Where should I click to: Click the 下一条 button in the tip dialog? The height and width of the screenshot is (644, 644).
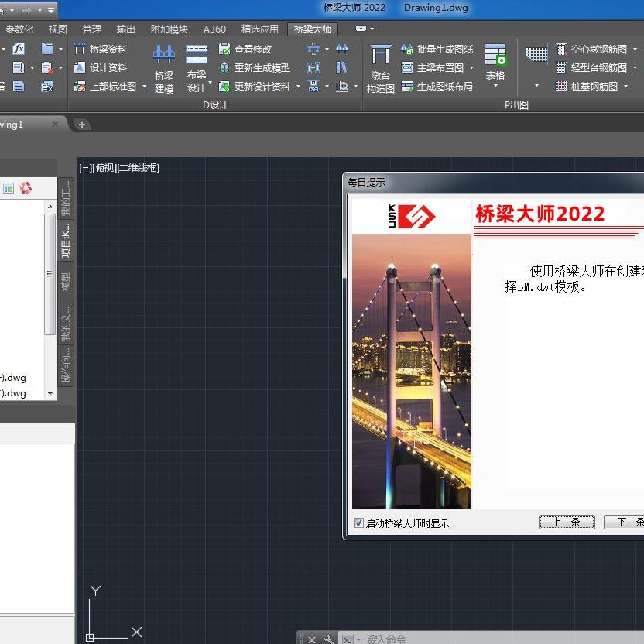pyautogui.click(x=627, y=522)
